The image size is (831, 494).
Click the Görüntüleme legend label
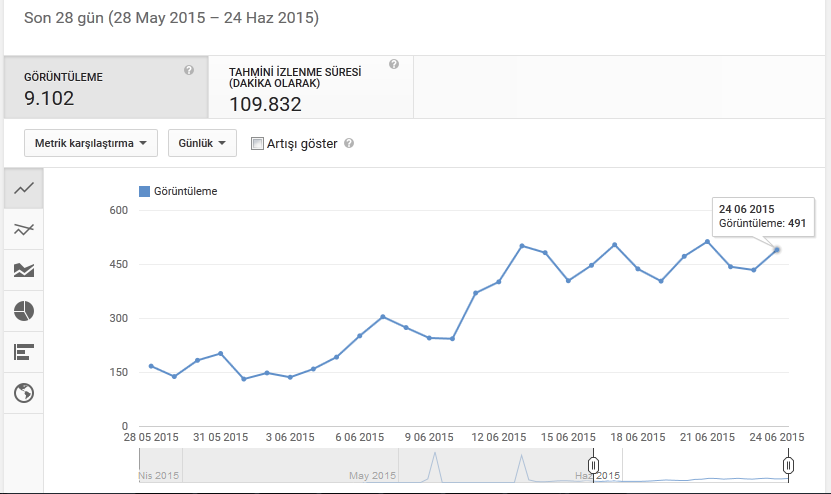tap(185, 191)
